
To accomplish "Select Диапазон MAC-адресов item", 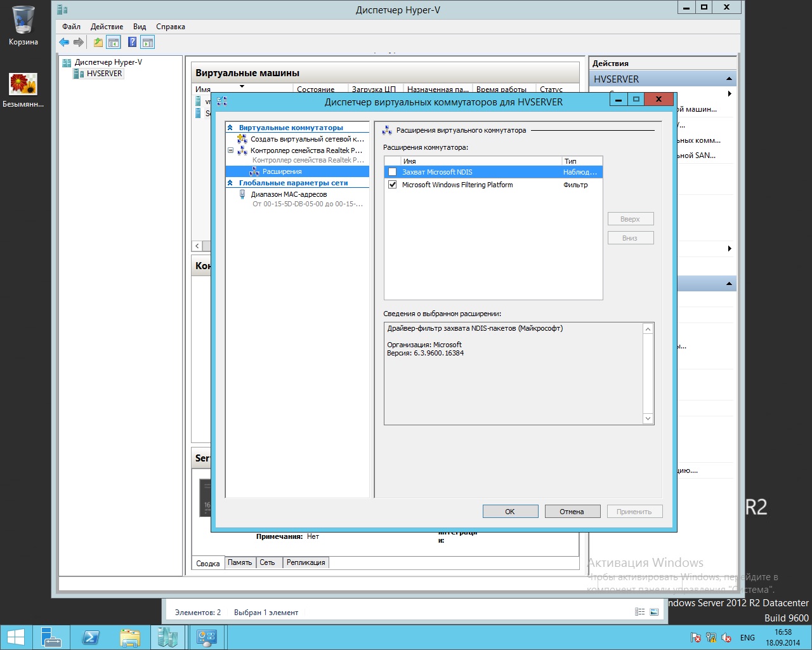I will point(289,194).
